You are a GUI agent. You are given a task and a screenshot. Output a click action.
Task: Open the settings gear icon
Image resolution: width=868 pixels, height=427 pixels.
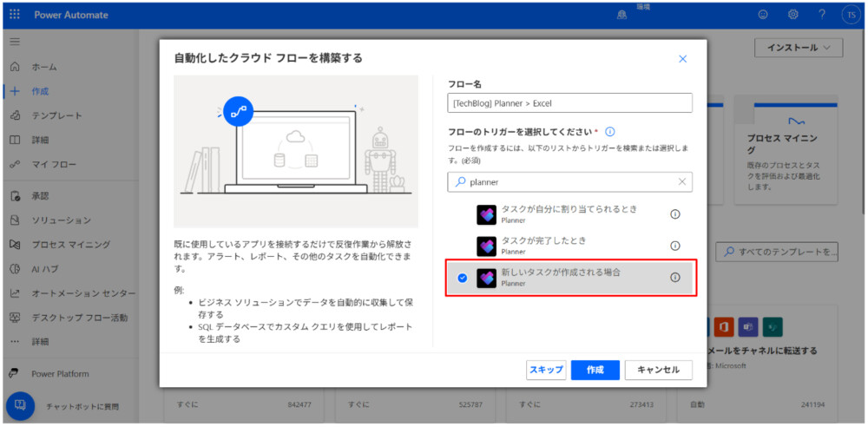[x=792, y=15]
